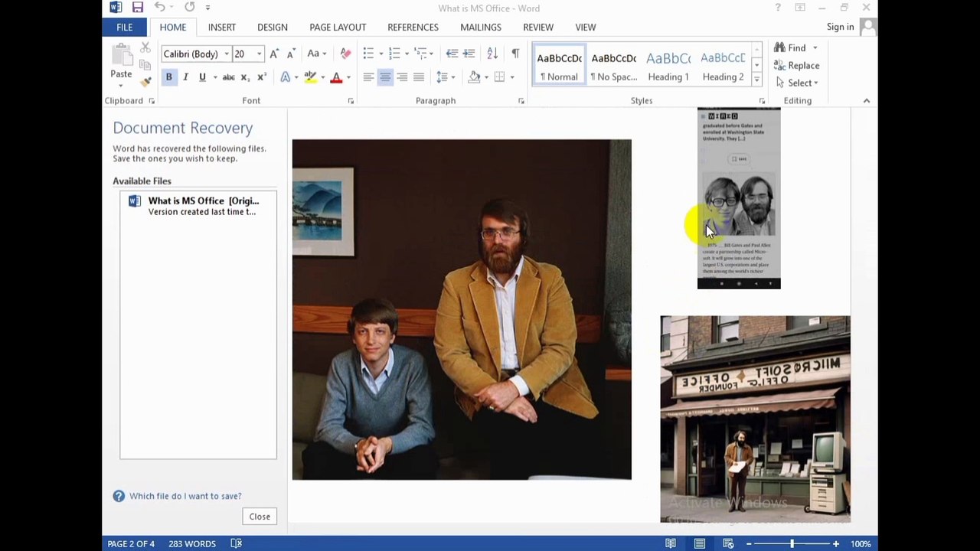980x551 pixels.
Task: Click the numbered list icon
Action: click(394, 54)
